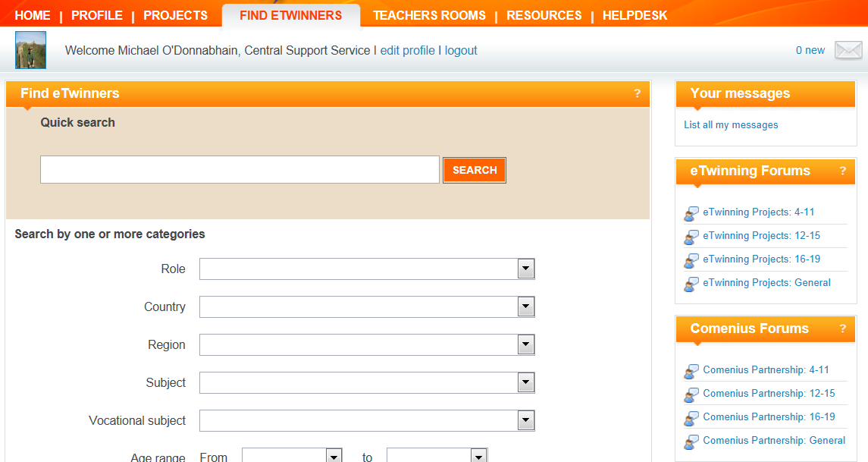Click the forum icon beside Comenius Partnership: General
This screenshot has width=868, height=462.
(691, 442)
